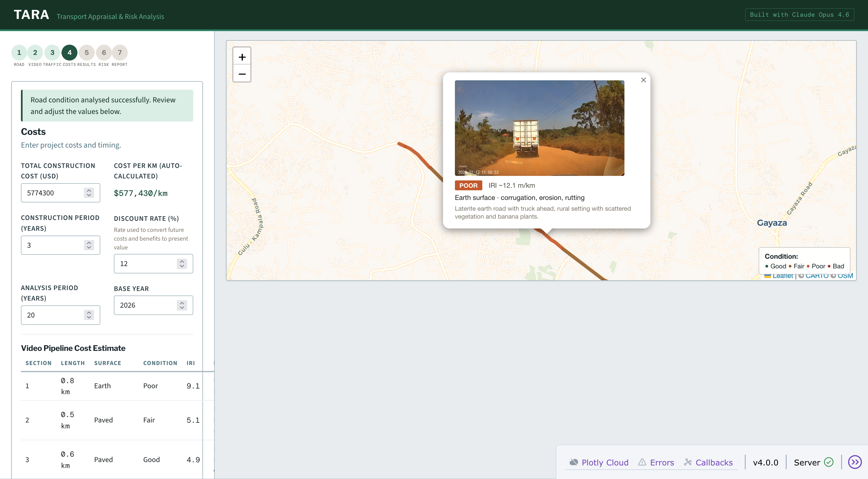The width and height of the screenshot is (868, 479).
Task: Click the 0.5 km length cell
Action: [68, 420]
